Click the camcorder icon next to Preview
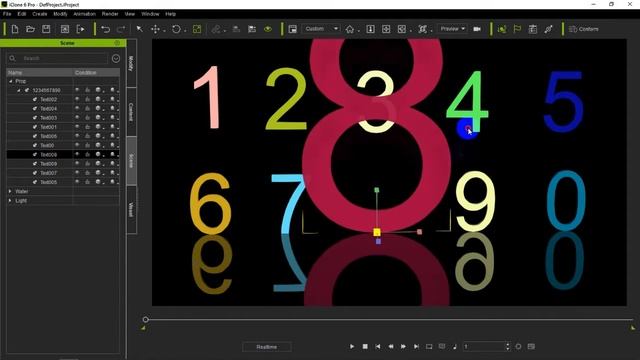The width and height of the screenshot is (640, 360). click(x=477, y=29)
